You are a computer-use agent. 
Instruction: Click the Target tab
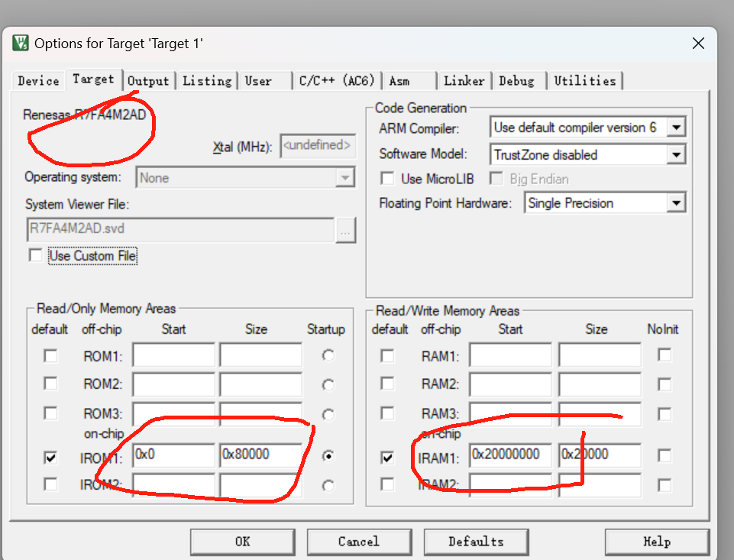[x=94, y=79]
